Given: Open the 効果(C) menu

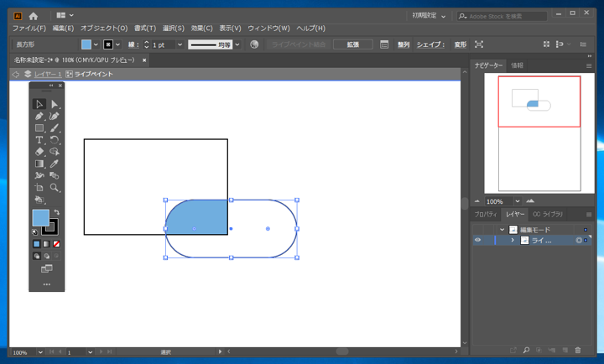Looking at the screenshot, I should [201, 29].
